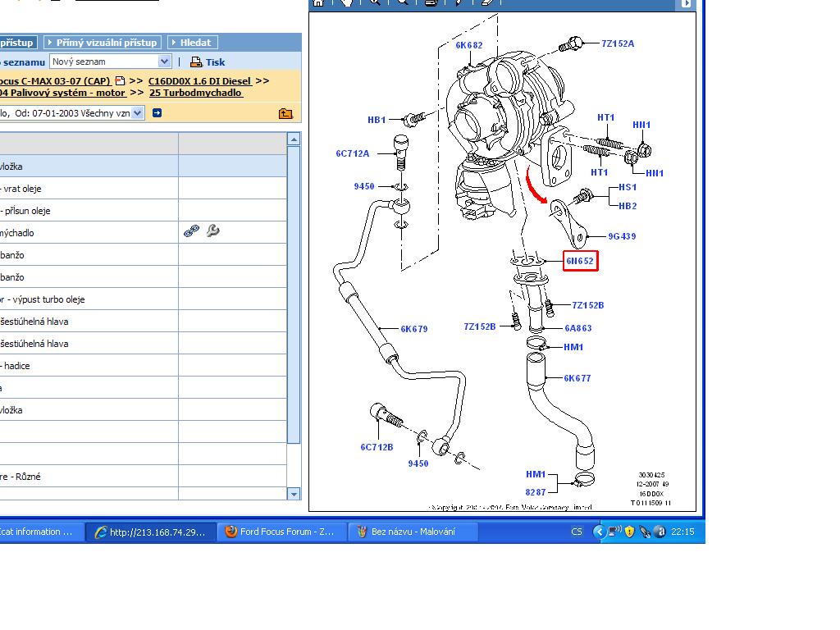The width and height of the screenshot is (840, 630).
Task: Switch to Ford Focus Forum taskbar window
Action: click(281, 532)
